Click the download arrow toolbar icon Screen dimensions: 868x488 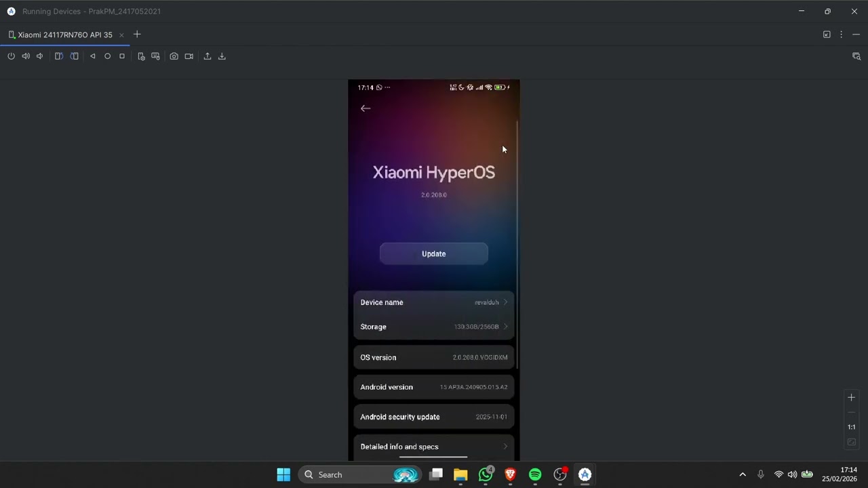[222, 56]
